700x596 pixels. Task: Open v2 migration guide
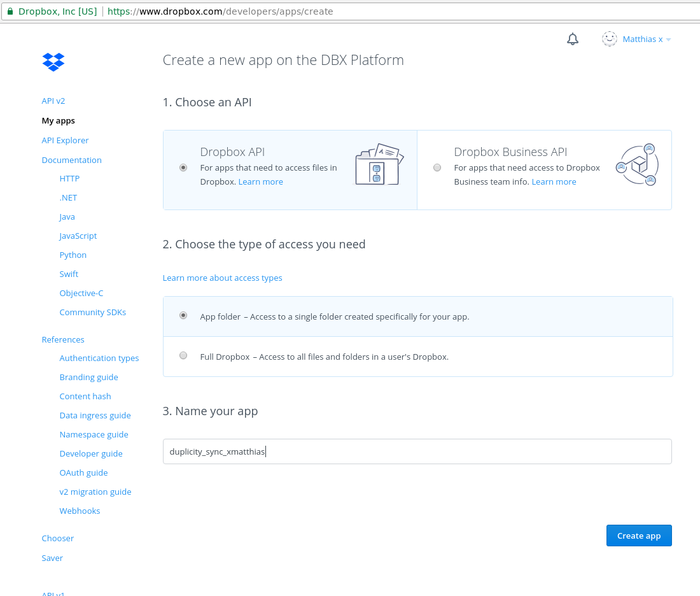point(95,492)
